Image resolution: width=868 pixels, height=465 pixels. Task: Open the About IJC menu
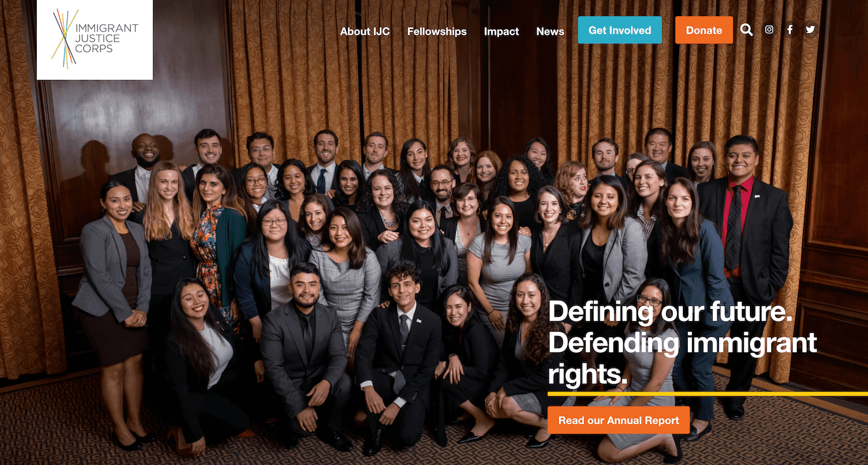pyautogui.click(x=365, y=31)
